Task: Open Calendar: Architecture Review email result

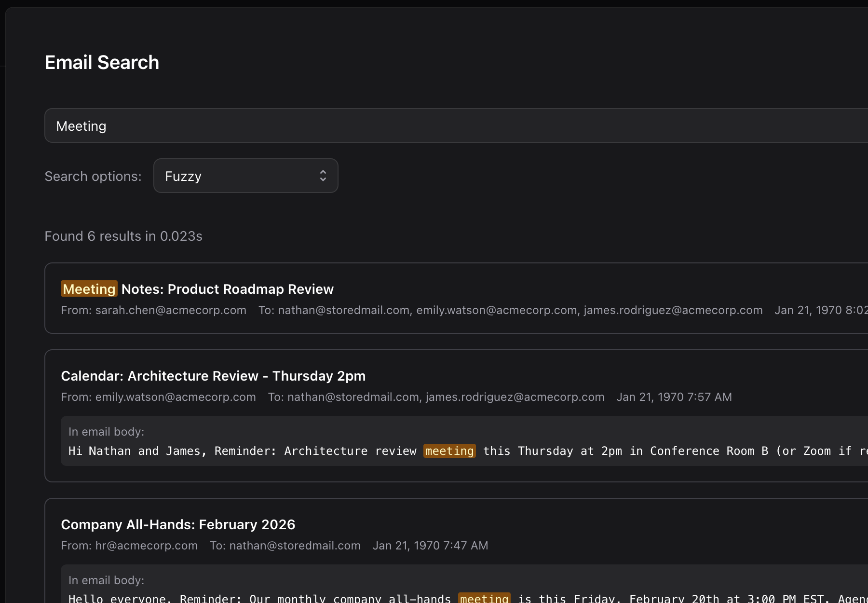Action: point(213,376)
